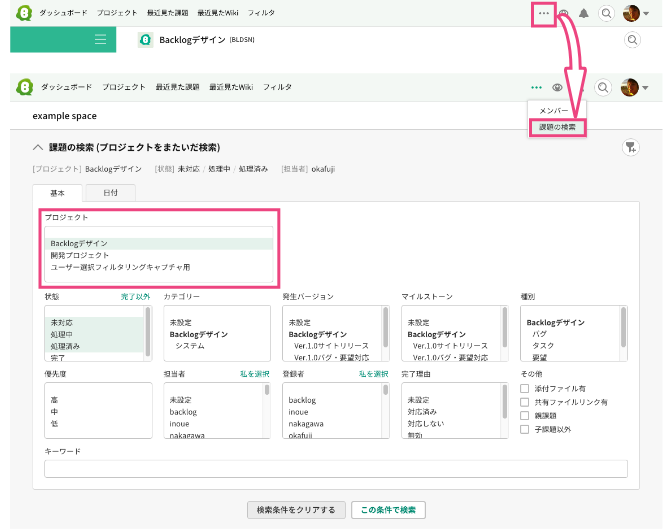The image size is (663, 529).
Task: Select nakagawa in the 登録者 list
Action: tap(306, 424)
